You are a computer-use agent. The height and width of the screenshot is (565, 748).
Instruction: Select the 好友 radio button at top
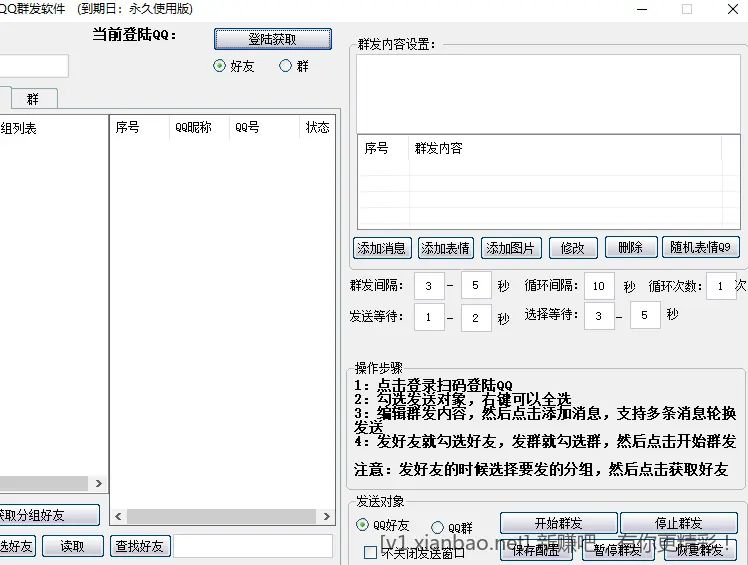pos(220,66)
